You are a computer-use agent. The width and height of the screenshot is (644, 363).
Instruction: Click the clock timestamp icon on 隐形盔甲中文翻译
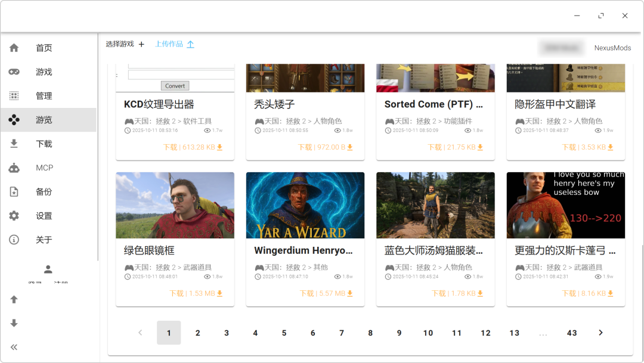point(518,131)
